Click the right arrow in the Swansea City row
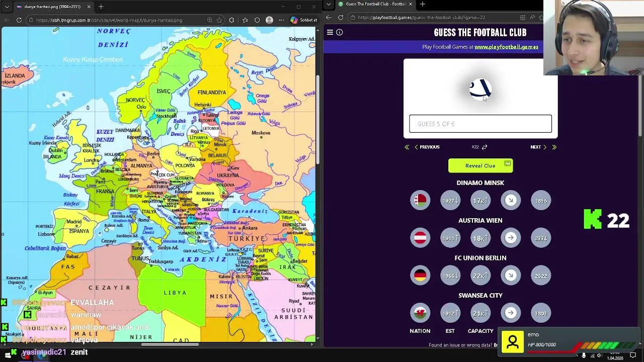Viewport: 644px width, 362px height. coord(511,313)
